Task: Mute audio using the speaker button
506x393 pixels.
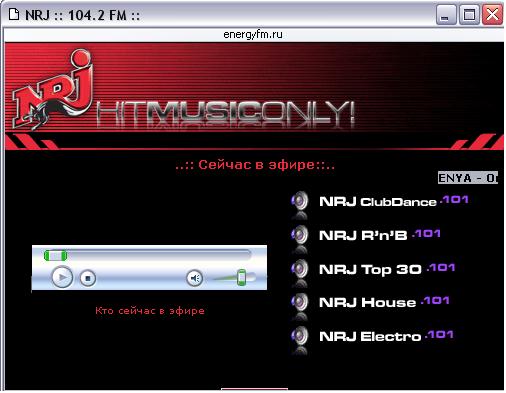Action: click(x=195, y=278)
